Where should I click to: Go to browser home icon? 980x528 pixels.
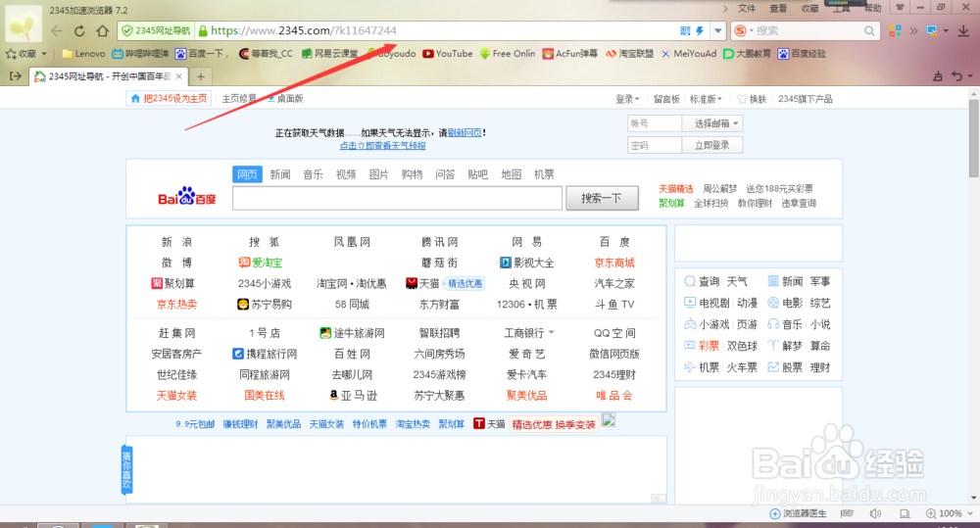click(103, 30)
